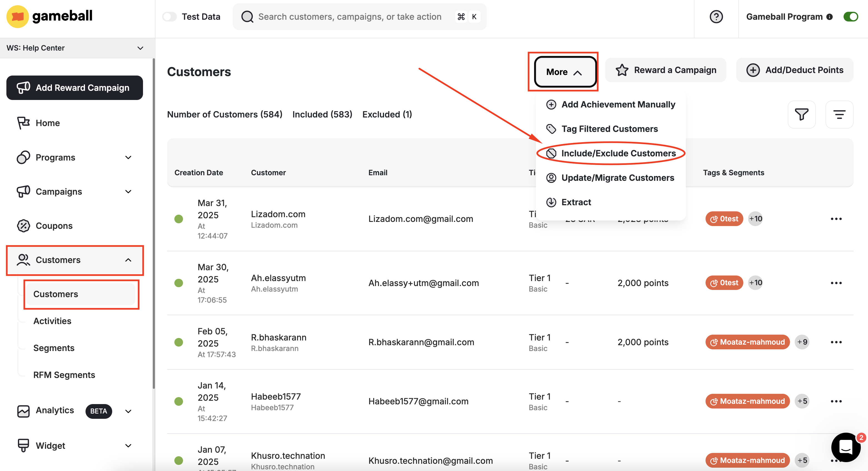
Task: Open three-dot menu for Lizadom.com row
Action: [836, 219]
